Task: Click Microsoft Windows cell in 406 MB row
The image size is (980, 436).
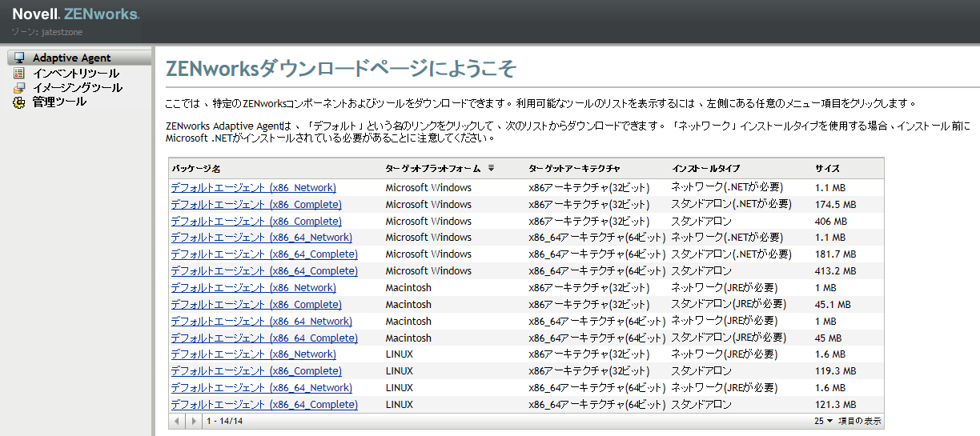Action: pos(428,221)
